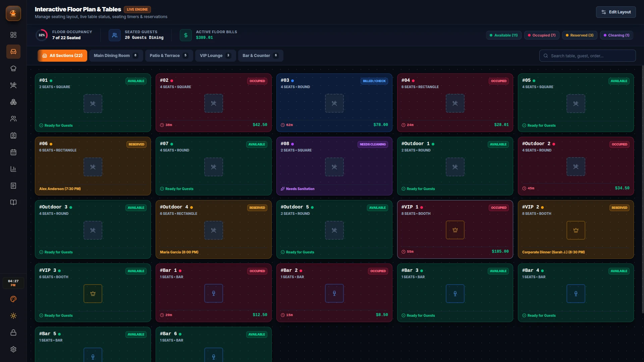This screenshot has width=644, height=362.
Task: Switch to Patio & Terrace tab
Action: coord(169,56)
